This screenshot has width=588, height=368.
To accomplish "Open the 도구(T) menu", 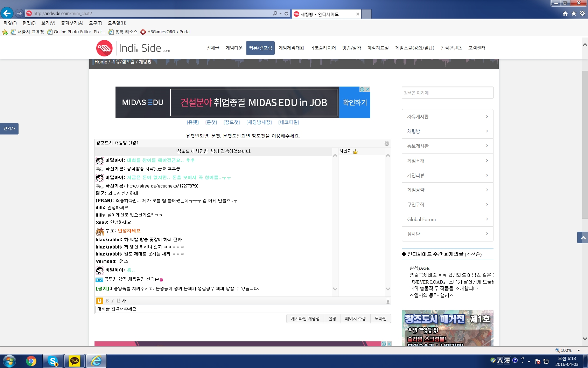I will pos(96,23).
